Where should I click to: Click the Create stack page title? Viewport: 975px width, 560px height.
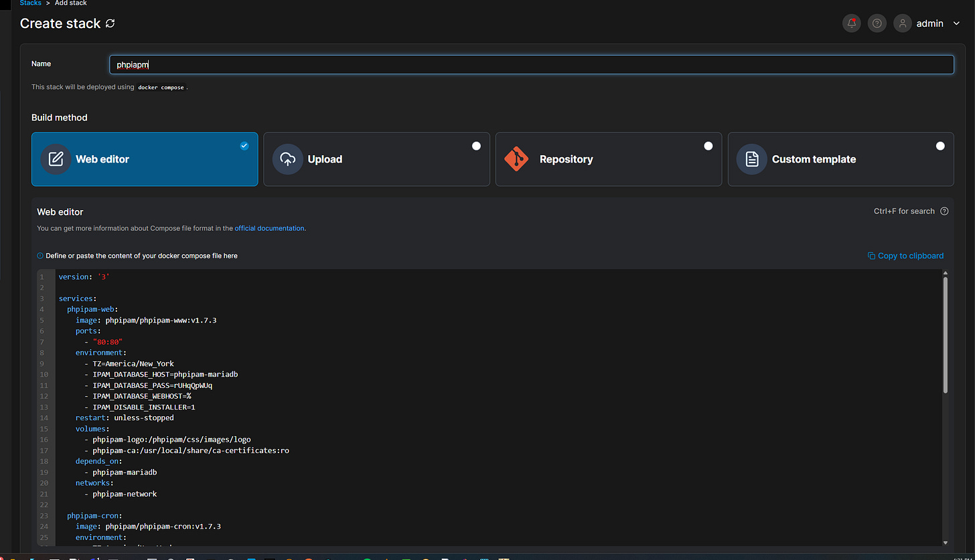tap(60, 23)
